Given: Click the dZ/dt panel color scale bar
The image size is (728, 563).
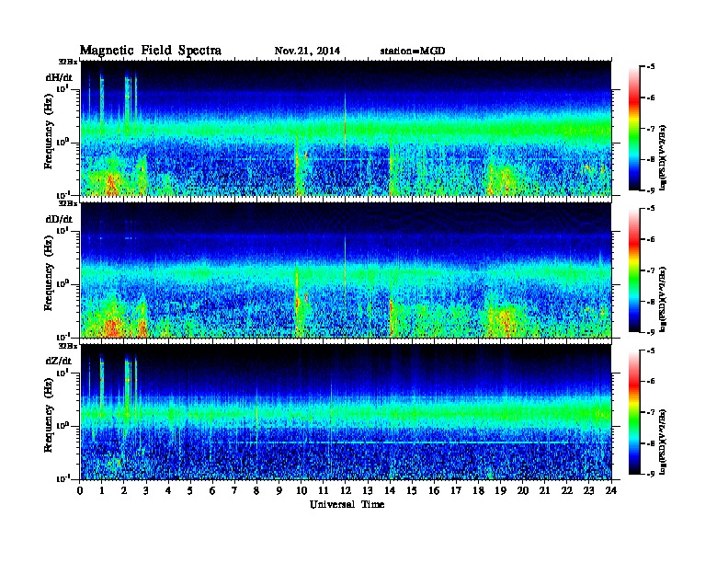Looking at the screenshot, I should [633, 412].
